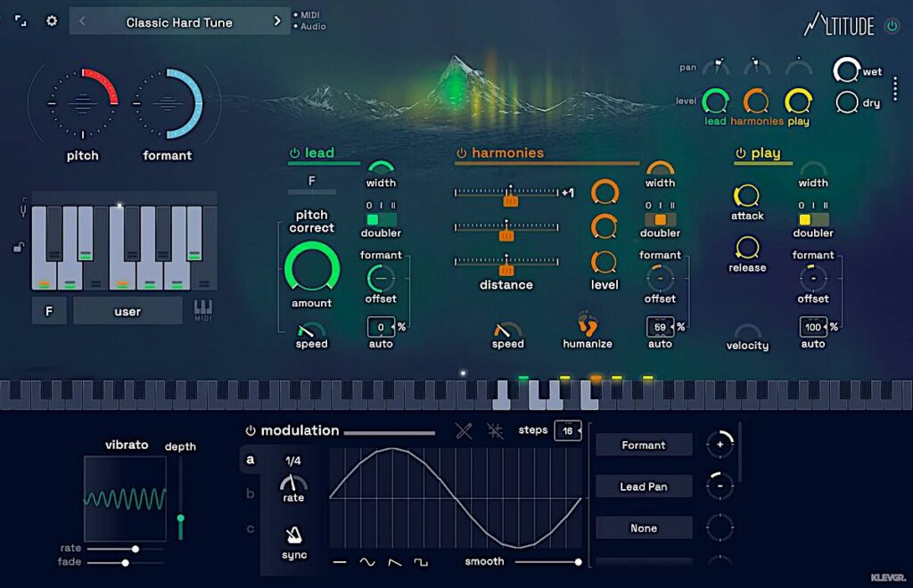This screenshot has width=913, height=588.
Task: Click the play release knob
Action: click(x=746, y=249)
